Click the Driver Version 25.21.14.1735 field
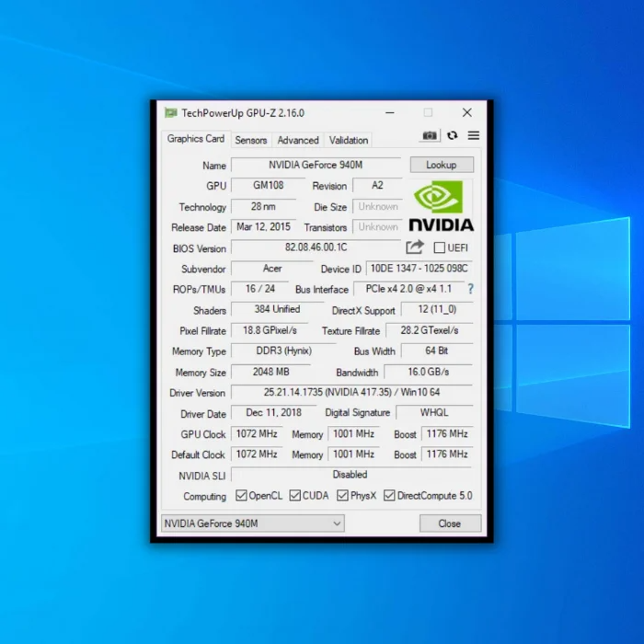The height and width of the screenshot is (644, 644). pos(352,392)
